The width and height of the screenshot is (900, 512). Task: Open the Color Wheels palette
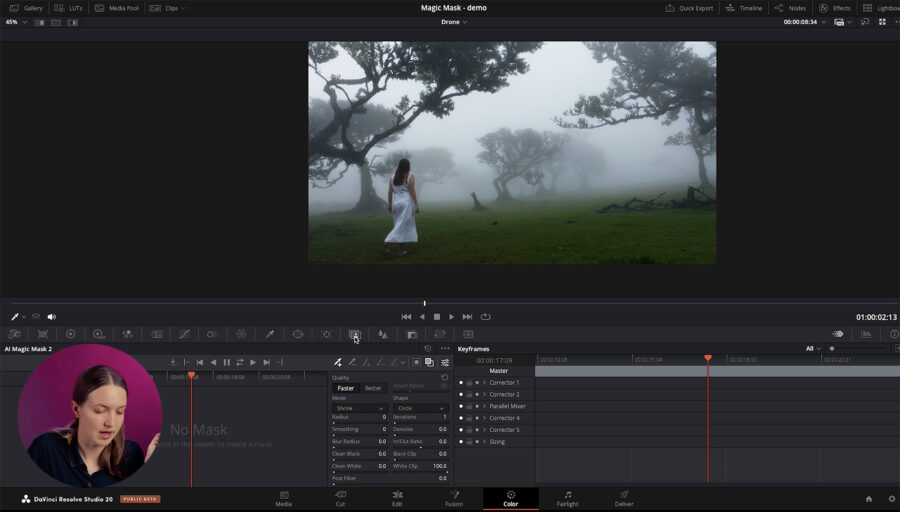coord(71,334)
